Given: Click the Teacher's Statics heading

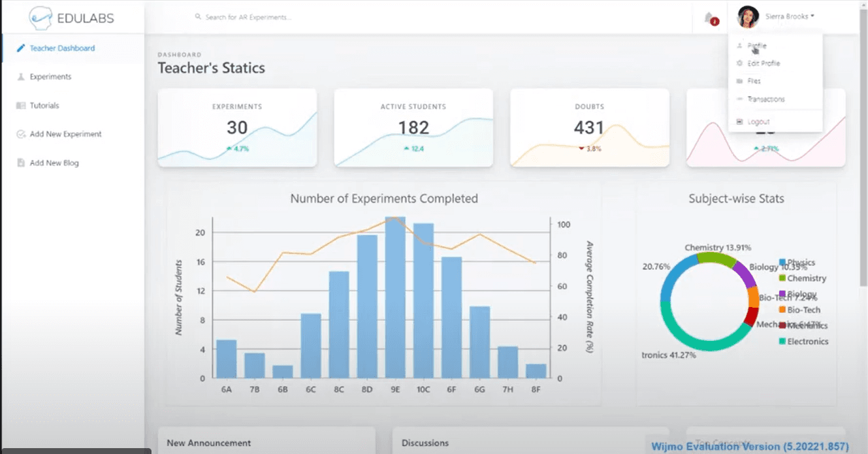Looking at the screenshot, I should (x=212, y=68).
